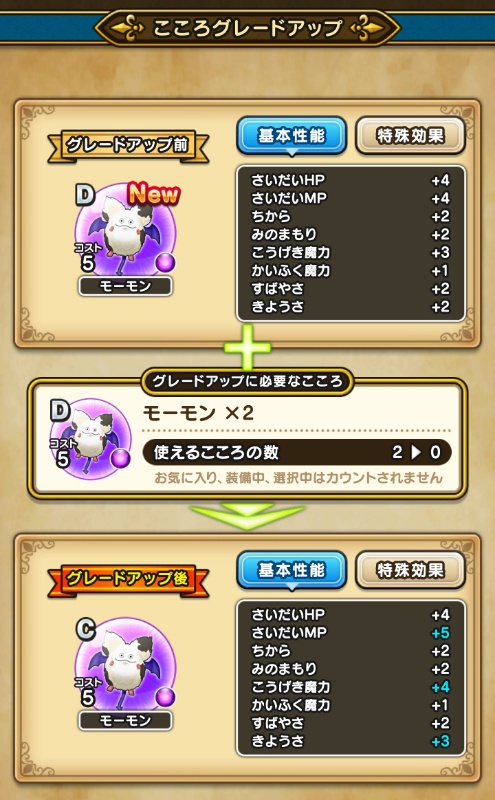The height and width of the screenshot is (800, 495).
Task: Tap the red New badge on Momon
Action: tap(154, 193)
